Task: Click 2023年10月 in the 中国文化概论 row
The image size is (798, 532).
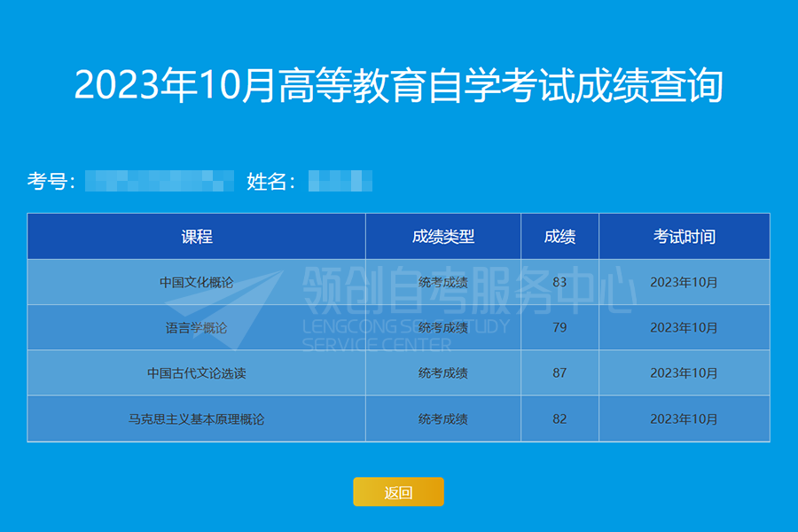Action: coord(684,282)
